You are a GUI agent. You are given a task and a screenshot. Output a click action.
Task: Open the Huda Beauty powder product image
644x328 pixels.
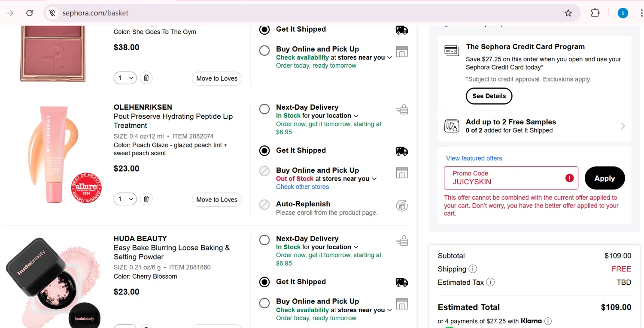[x=54, y=283]
